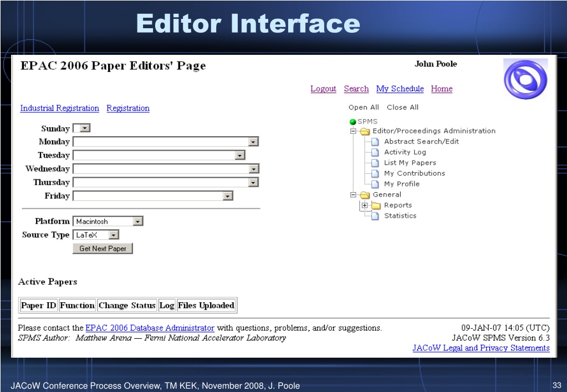Click Open All above the tree
This screenshot has height=392, width=567.
pos(364,107)
